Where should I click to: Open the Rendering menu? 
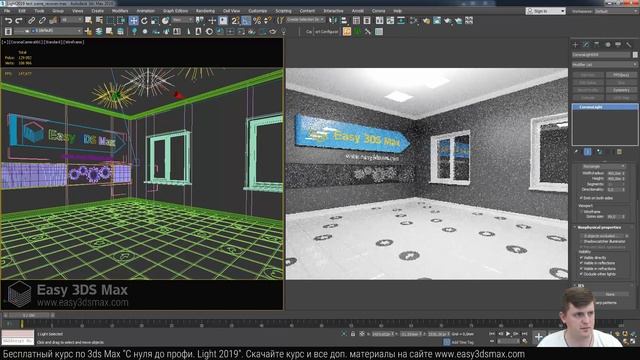205,11
